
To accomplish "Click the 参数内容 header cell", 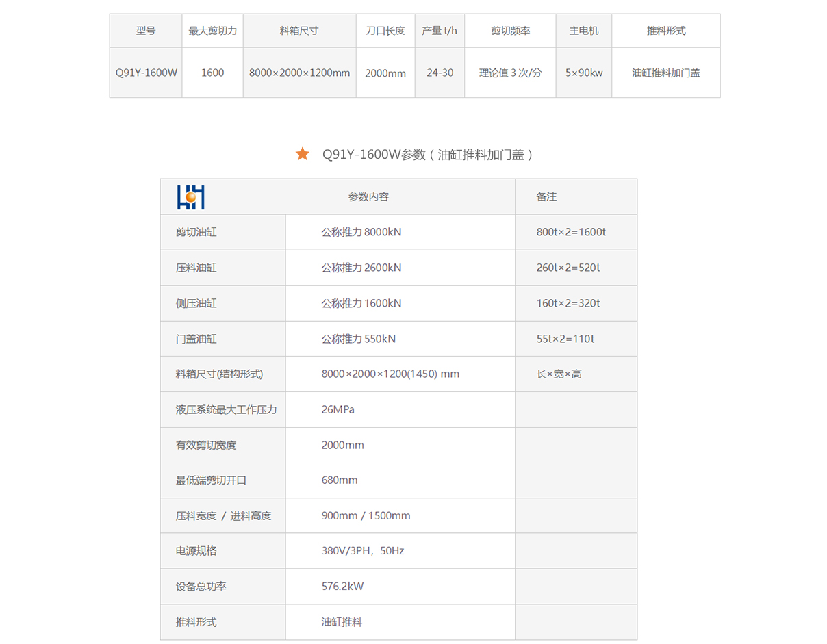I will (368, 197).
